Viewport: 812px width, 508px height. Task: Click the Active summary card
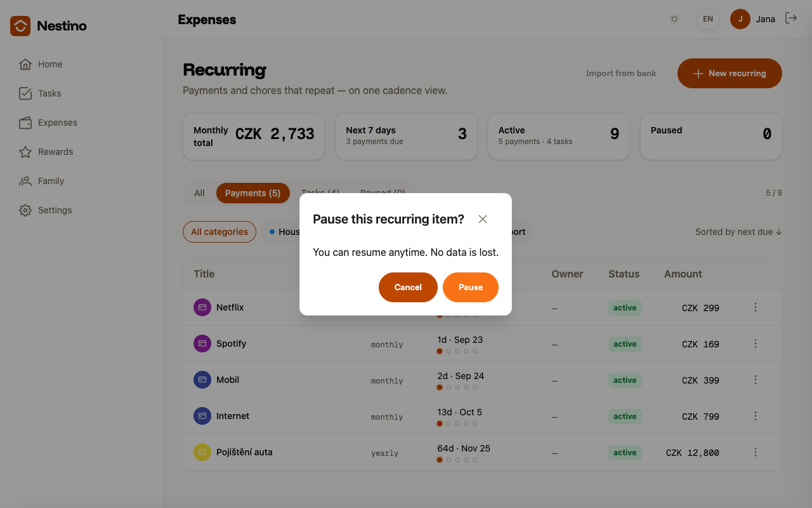(x=558, y=137)
